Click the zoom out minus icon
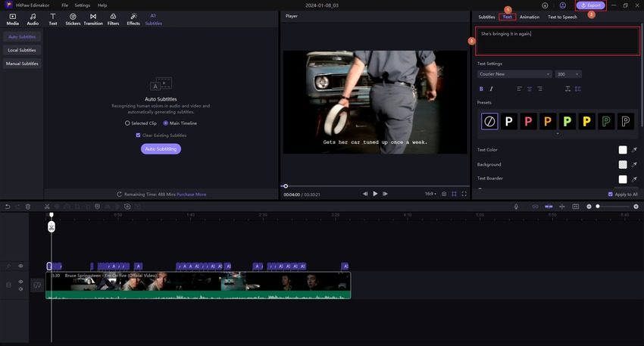 click(589, 207)
